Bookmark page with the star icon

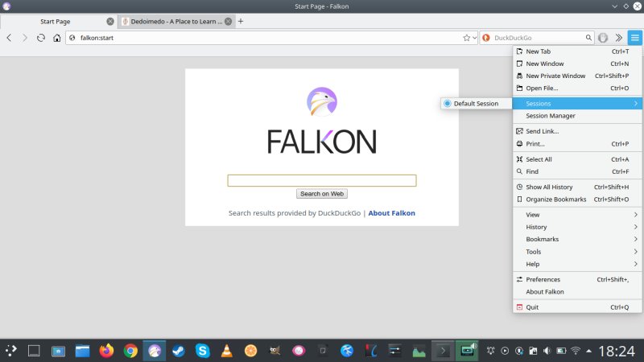[x=466, y=38]
